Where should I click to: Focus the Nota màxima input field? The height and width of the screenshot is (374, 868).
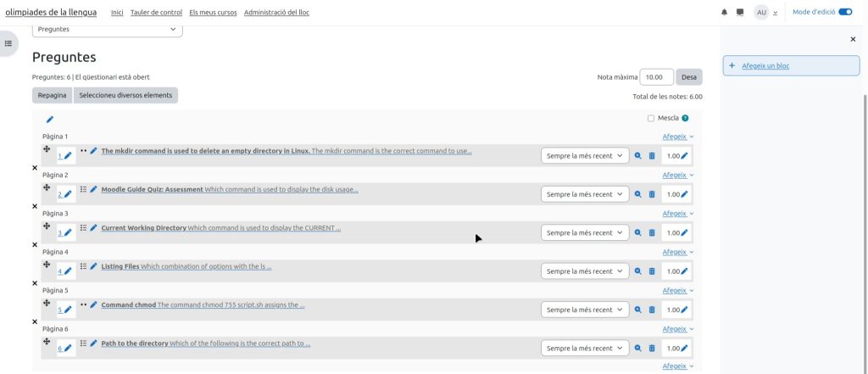[656, 77]
